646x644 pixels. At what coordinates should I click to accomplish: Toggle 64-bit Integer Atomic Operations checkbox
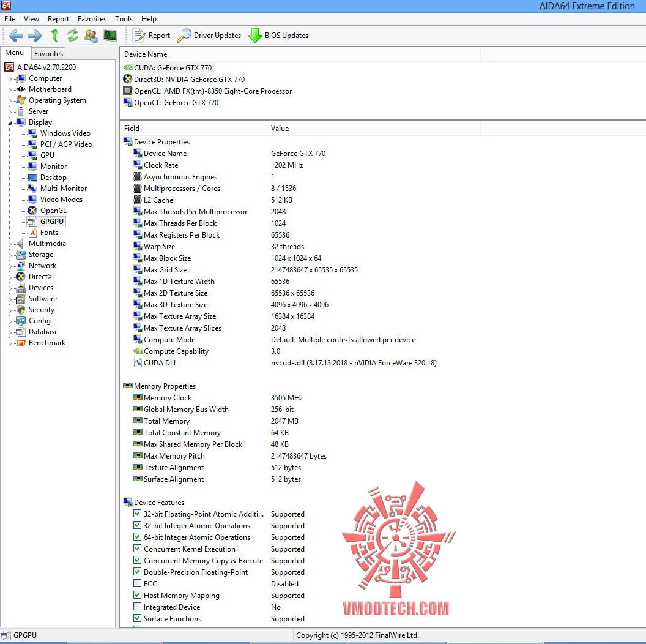(138, 537)
